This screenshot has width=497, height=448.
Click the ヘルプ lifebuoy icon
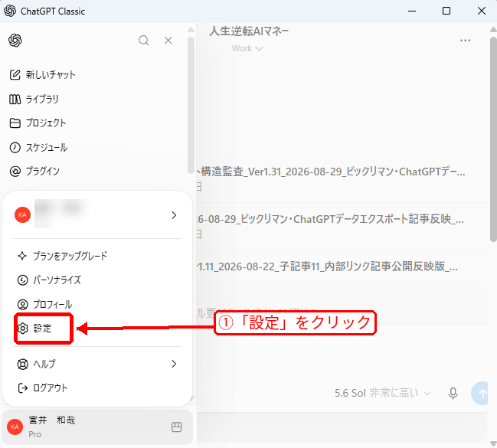pos(22,364)
